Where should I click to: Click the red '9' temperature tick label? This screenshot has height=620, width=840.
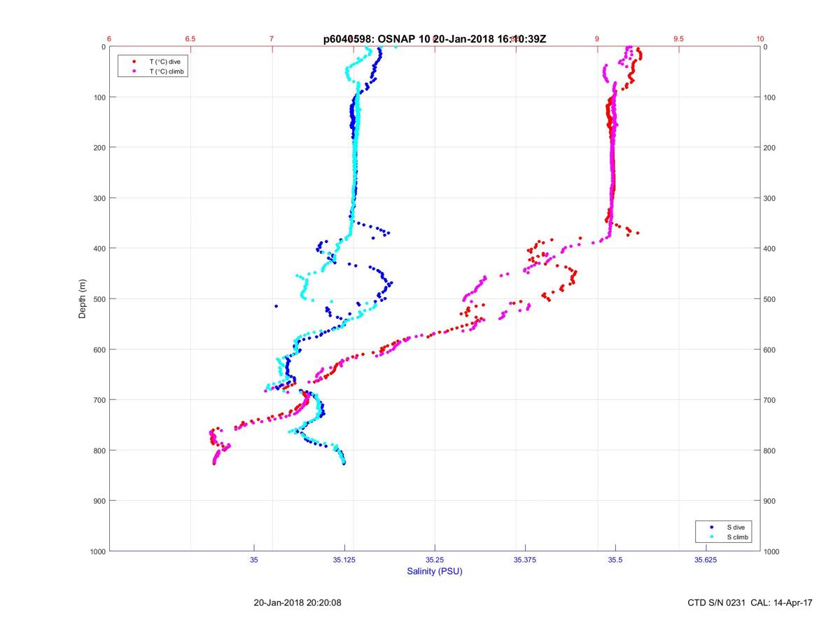(597, 39)
